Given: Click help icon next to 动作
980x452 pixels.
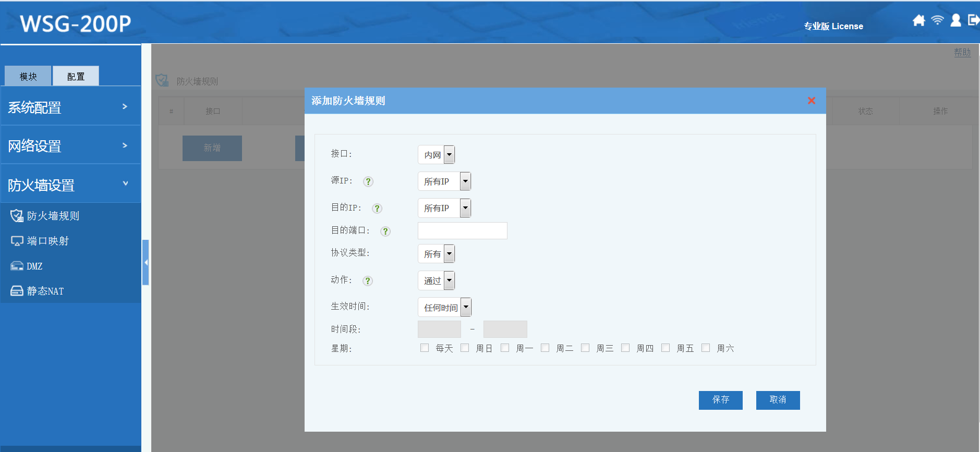Looking at the screenshot, I should 368,281.
